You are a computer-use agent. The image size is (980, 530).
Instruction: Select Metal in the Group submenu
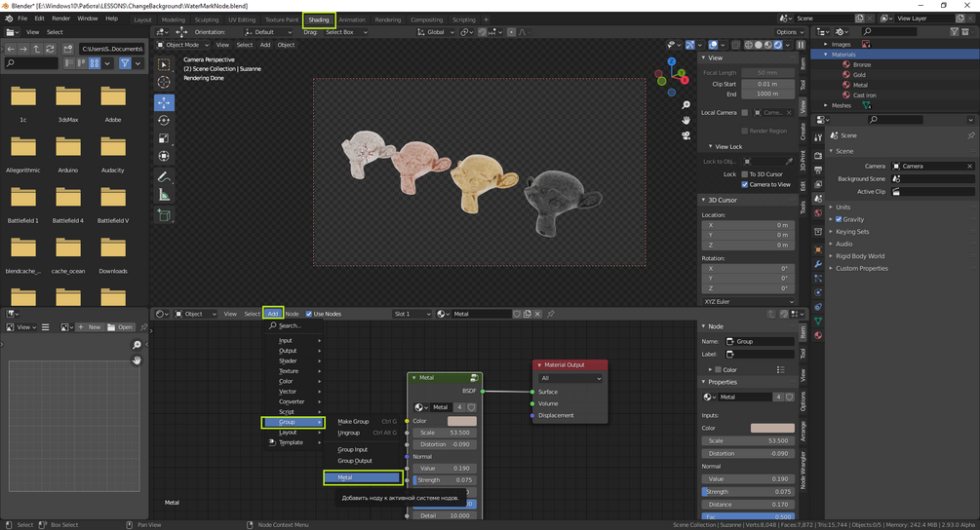tap(362, 477)
